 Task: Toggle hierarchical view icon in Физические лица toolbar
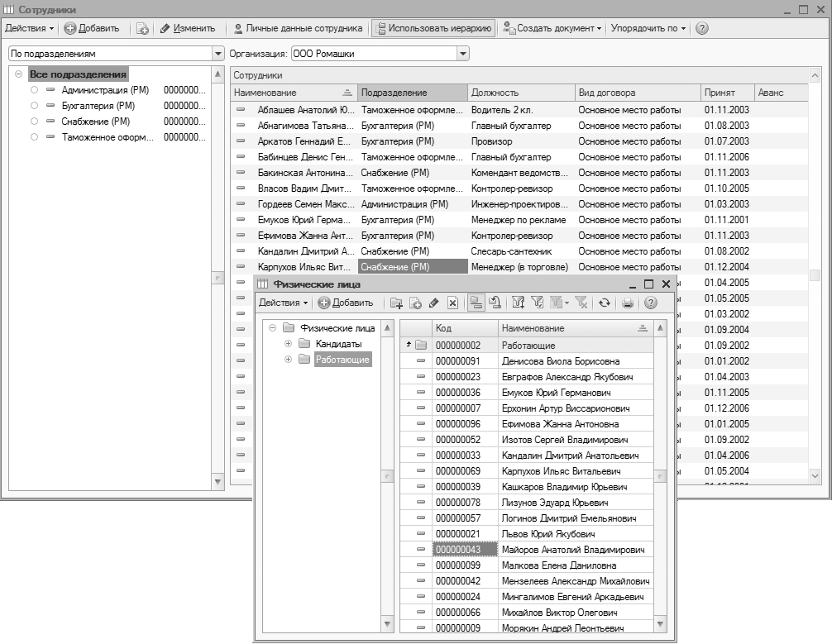pyautogui.click(x=476, y=303)
